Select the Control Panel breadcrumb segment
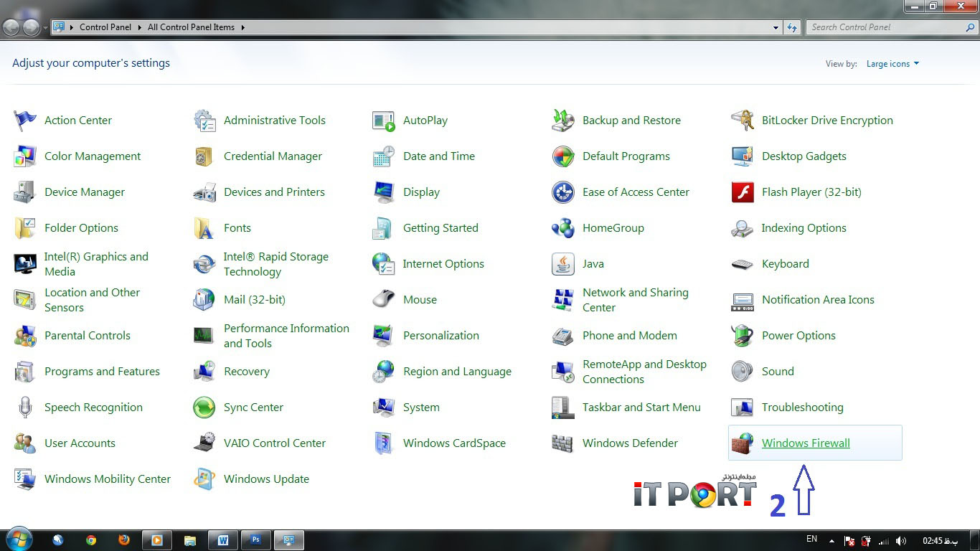This screenshot has height=551, width=980. pyautogui.click(x=105, y=27)
